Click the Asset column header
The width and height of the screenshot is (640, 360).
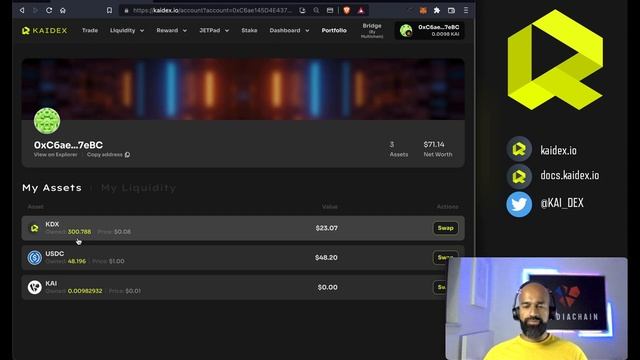36,207
